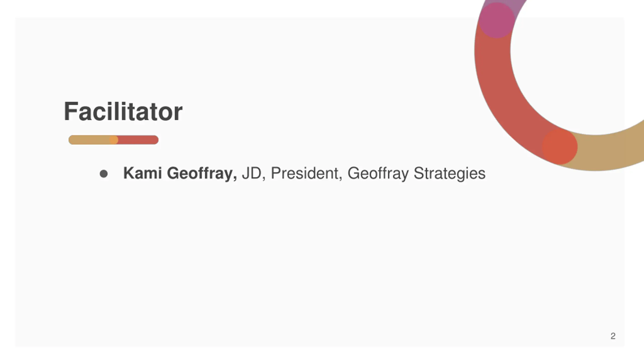
Task: Select the word Strategies
Action: (450, 173)
